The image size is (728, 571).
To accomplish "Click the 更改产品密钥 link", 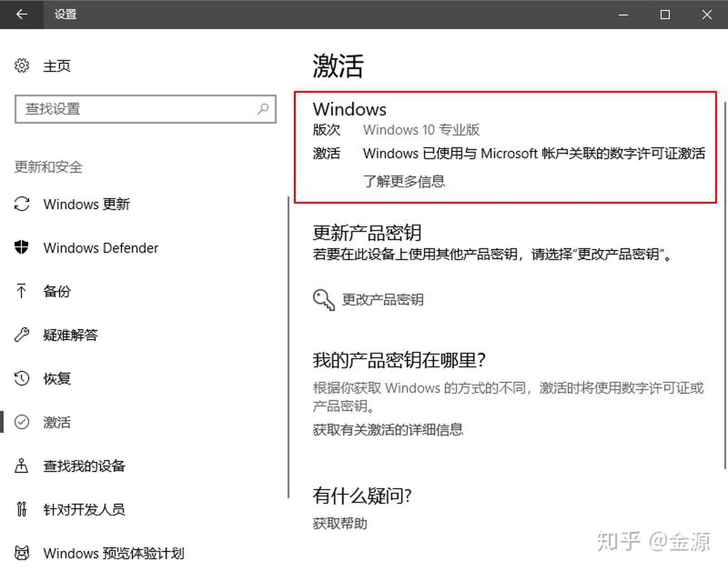I will click(x=383, y=300).
